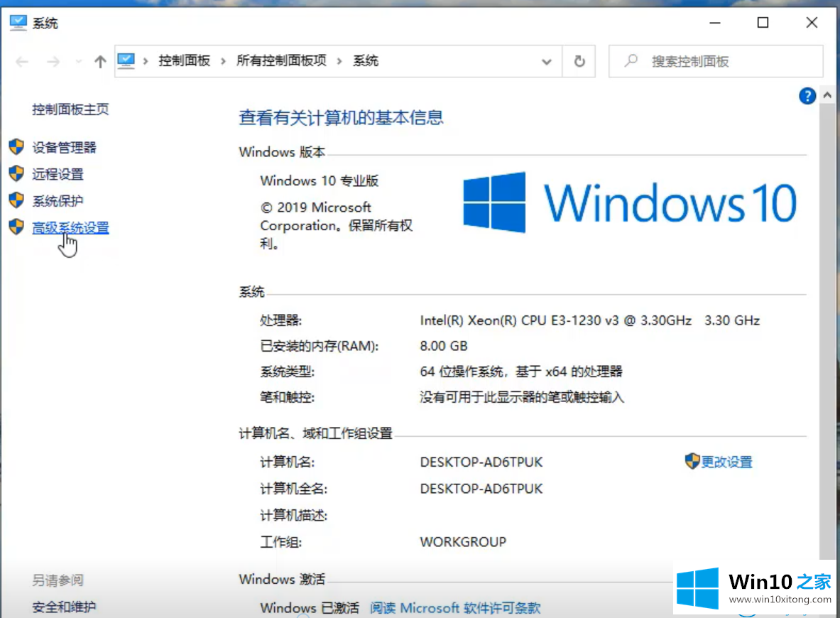The width and height of the screenshot is (840, 618).
Task: Click the 没有可用于此显示器的笔或触控输入 text
Action: pos(523,397)
